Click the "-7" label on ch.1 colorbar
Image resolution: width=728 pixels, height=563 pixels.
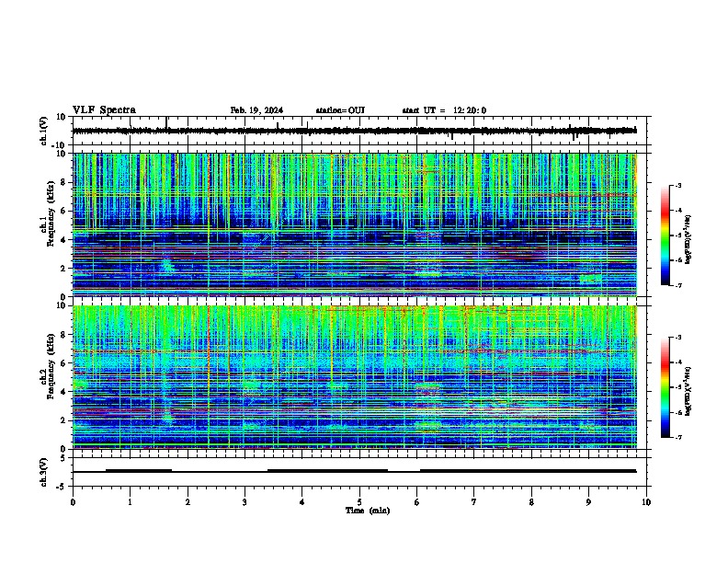[x=677, y=285]
